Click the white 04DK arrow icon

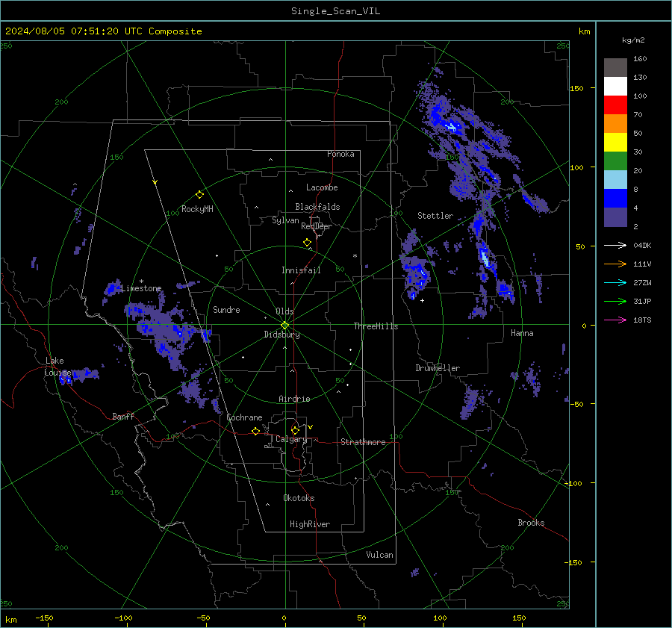point(615,245)
